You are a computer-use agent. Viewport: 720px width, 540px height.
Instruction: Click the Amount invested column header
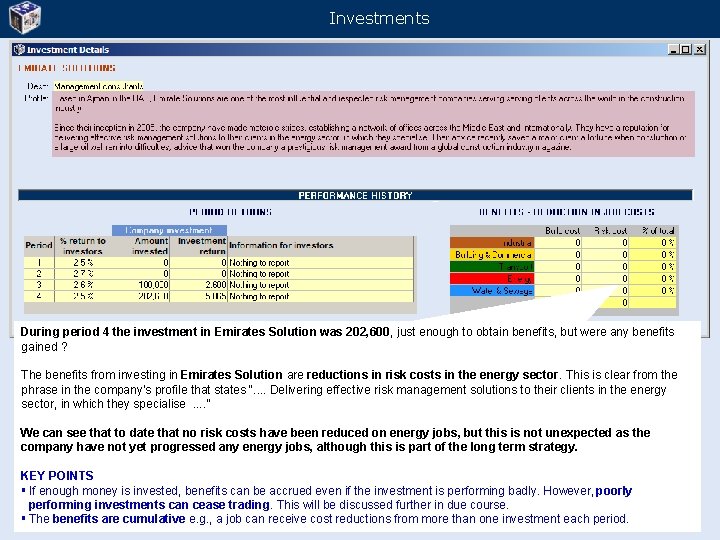click(x=150, y=246)
